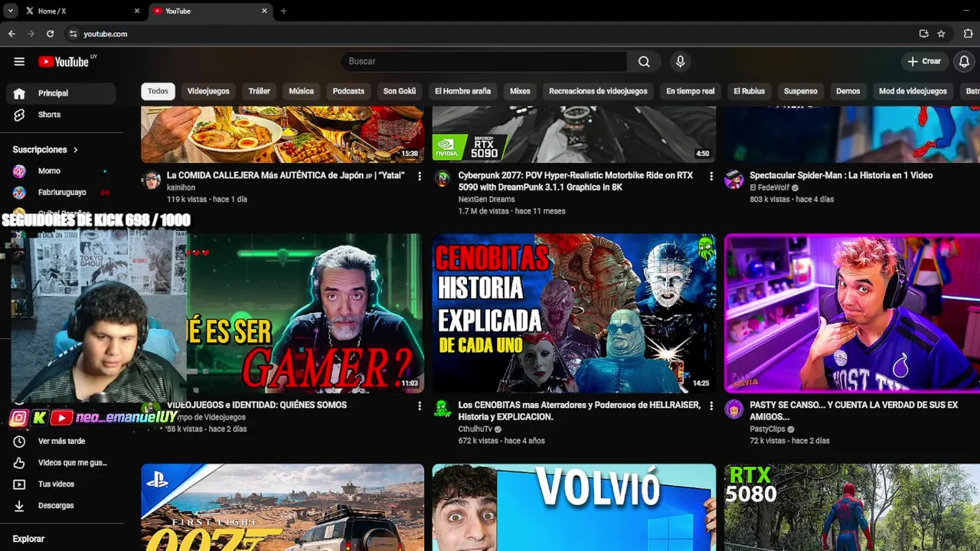Image resolution: width=980 pixels, height=551 pixels.
Task: Open the El FedeWolf channel link
Action: (769, 187)
